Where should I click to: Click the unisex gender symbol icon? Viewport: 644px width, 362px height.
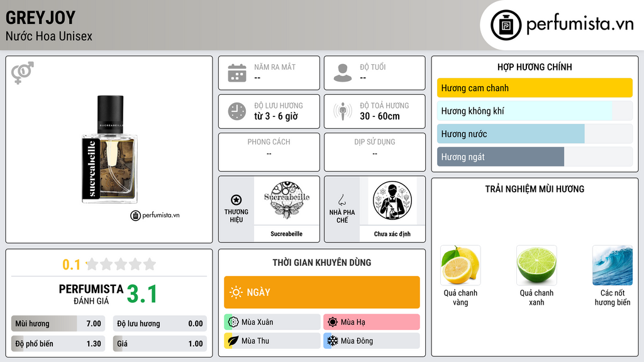coord(23,73)
